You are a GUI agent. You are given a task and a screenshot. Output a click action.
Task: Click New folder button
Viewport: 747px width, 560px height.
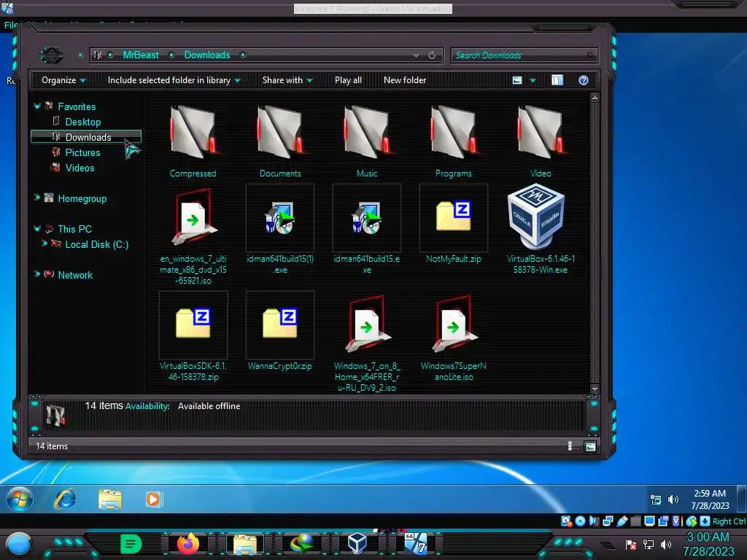point(405,80)
